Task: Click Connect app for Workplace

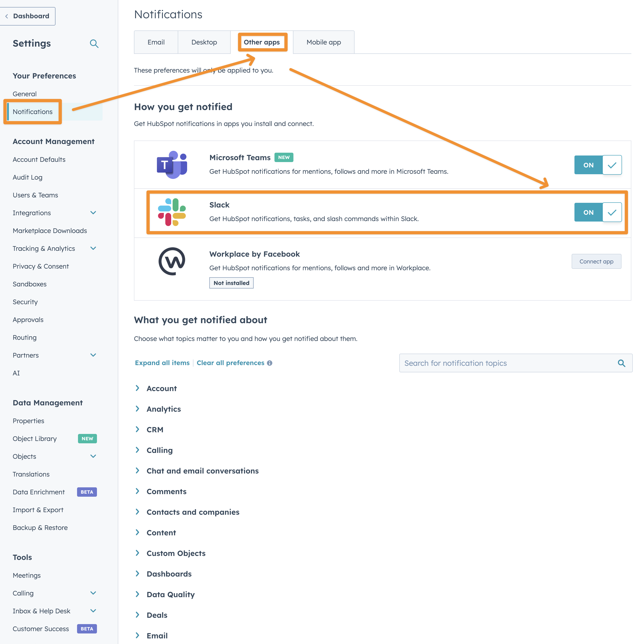Action: [596, 262]
